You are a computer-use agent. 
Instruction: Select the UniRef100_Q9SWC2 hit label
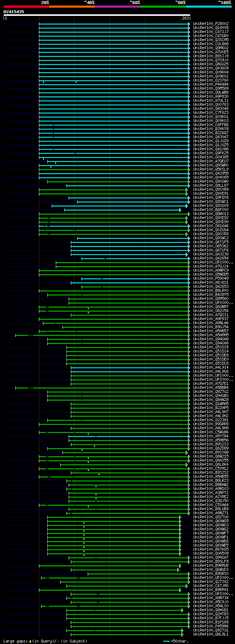(211, 238)
